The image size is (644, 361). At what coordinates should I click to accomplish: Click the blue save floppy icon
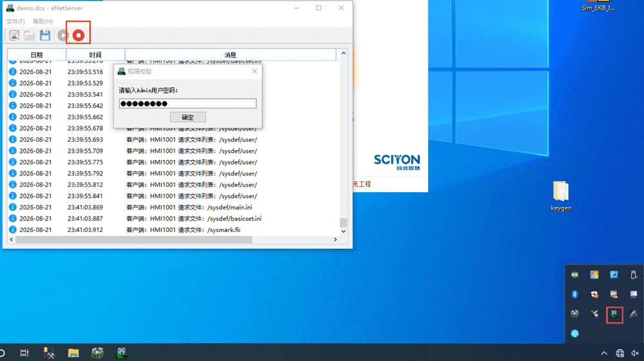[x=45, y=35]
